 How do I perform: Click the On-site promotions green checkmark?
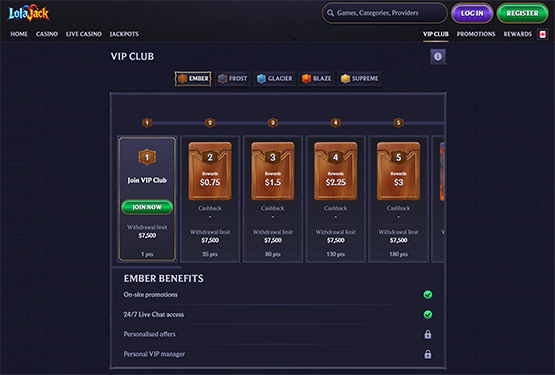tap(428, 295)
